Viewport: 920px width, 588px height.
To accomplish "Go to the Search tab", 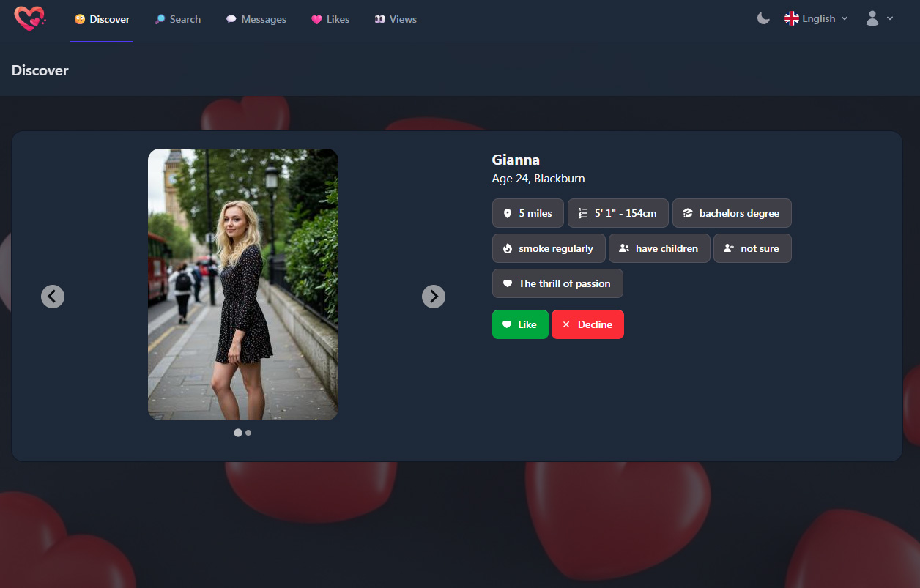I will pyautogui.click(x=177, y=20).
